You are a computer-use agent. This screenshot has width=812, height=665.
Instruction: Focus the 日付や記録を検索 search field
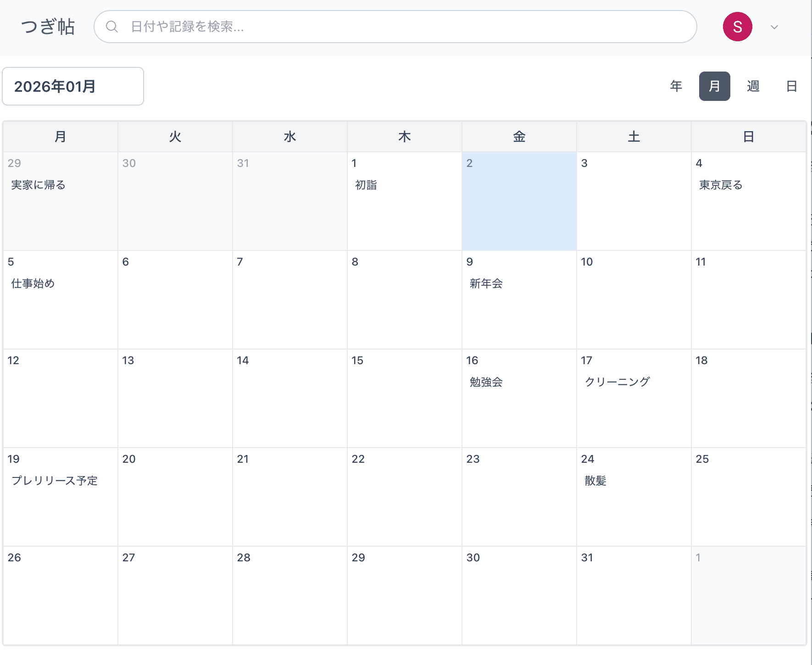(x=404, y=27)
